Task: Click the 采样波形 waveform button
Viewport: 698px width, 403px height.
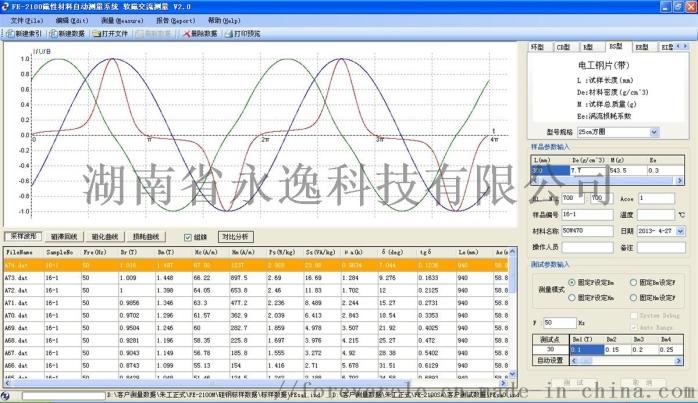Action: point(23,236)
